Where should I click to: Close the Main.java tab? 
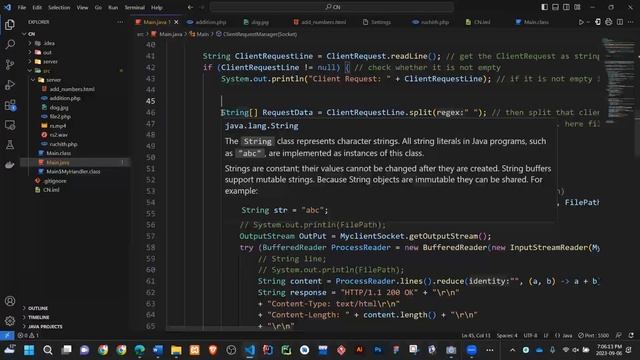point(176,22)
